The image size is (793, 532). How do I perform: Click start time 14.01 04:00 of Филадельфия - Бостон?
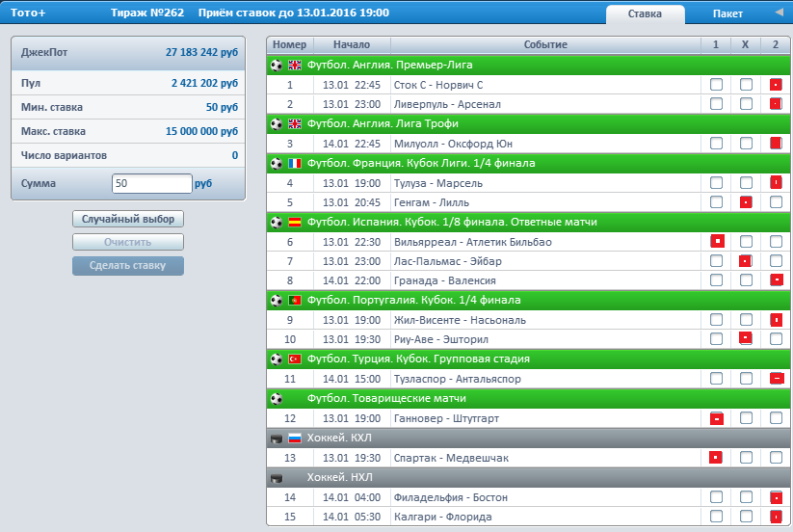click(x=352, y=497)
